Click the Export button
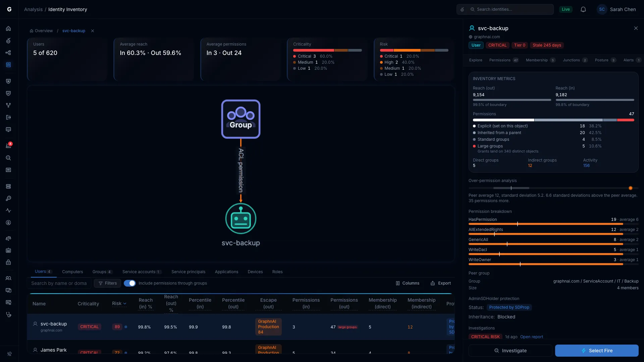 pyautogui.click(x=441, y=283)
